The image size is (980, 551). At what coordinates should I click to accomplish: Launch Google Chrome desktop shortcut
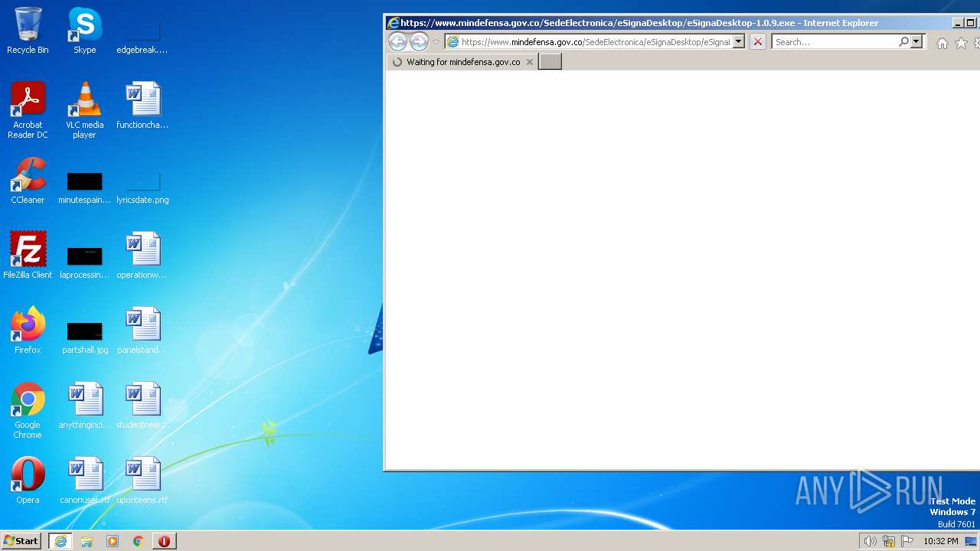[x=28, y=410]
